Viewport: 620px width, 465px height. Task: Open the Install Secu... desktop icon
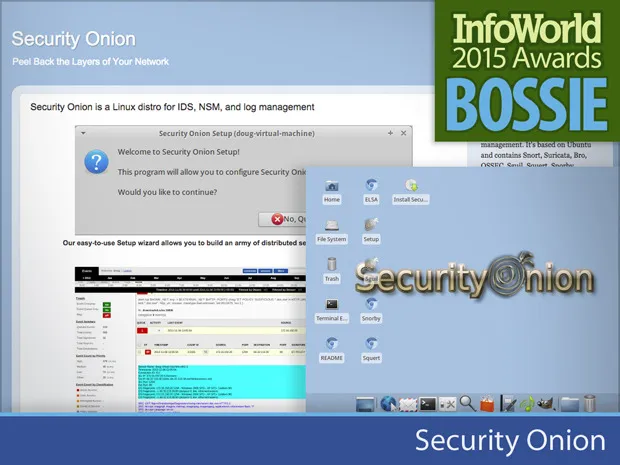click(411, 191)
